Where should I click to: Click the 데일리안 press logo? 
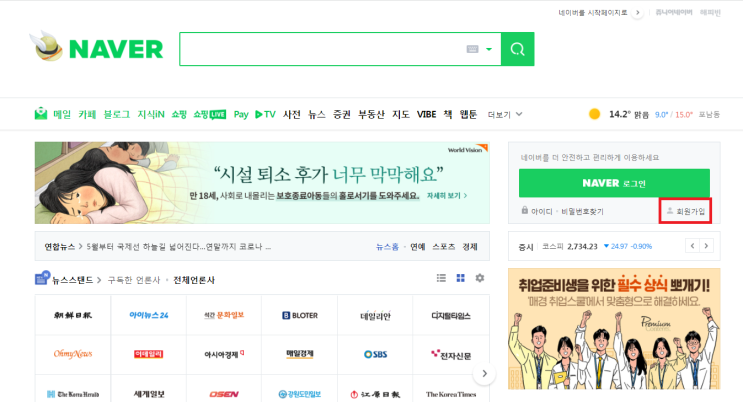tap(375, 316)
